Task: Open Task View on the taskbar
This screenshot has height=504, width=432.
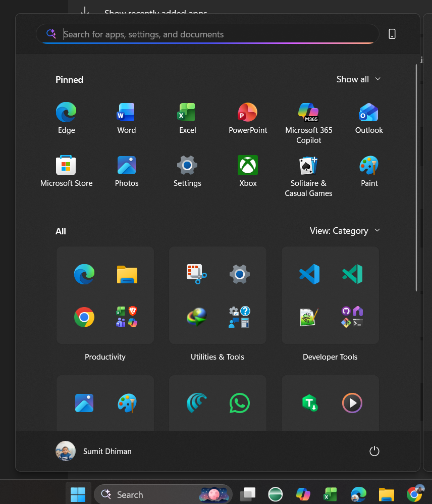Action: point(248,494)
